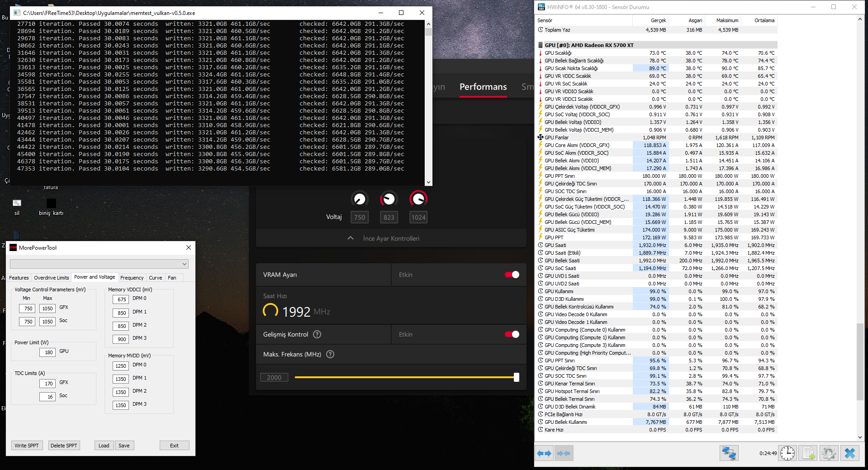Open the MorePowerTool GPU selection dropdown
This screenshot has width=868, height=470.
[99, 264]
